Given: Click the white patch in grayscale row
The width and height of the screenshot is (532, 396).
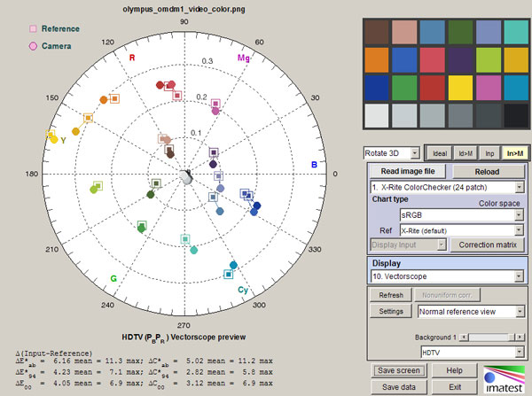Looking at the screenshot, I should [x=377, y=116].
